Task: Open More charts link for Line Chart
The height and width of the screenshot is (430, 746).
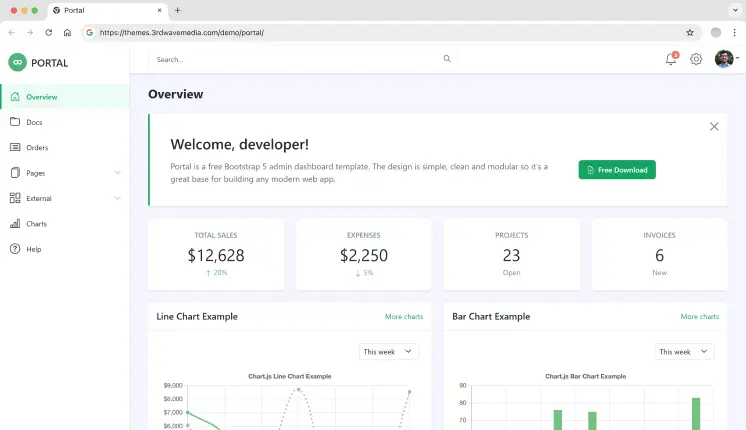Action: tap(404, 317)
